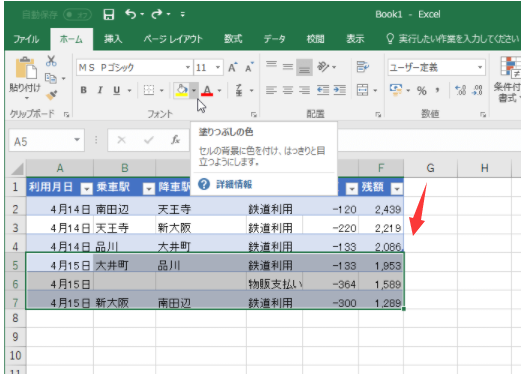Click the Center align icon
Viewport: 524px width, 374px height.
[288, 90]
